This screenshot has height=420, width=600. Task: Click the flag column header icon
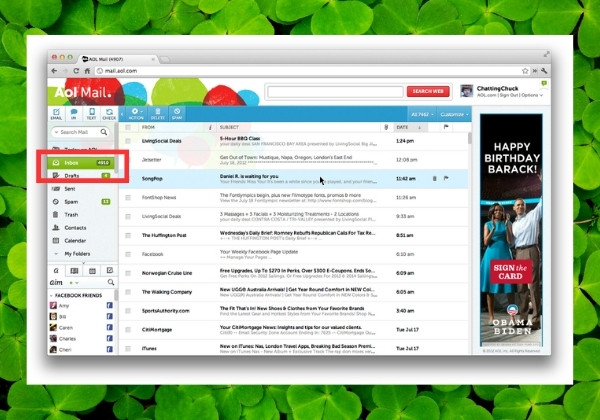tap(446, 127)
